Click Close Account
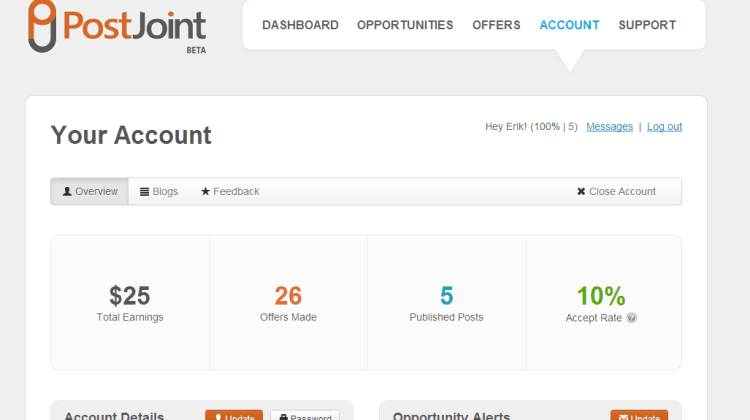 pos(616,191)
